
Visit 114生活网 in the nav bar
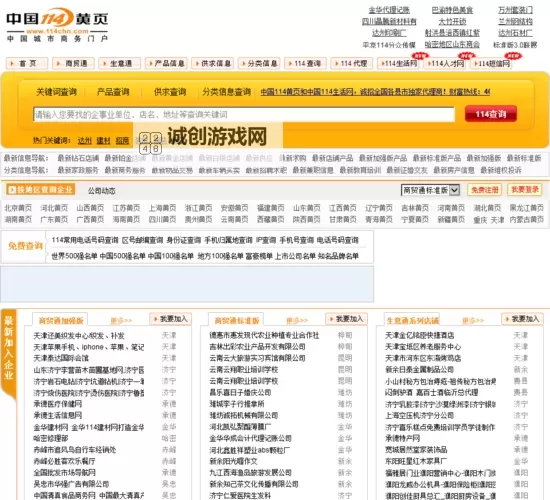pos(398,64)
